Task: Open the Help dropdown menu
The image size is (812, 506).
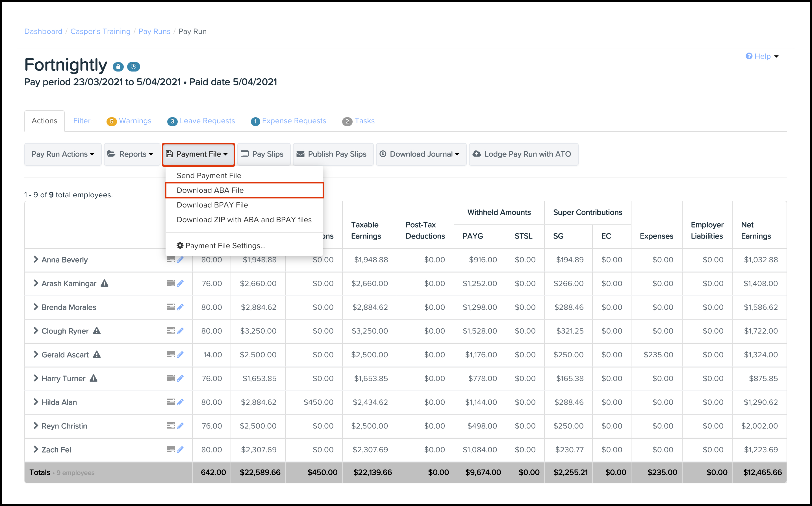Action: [x=762, y=56]
